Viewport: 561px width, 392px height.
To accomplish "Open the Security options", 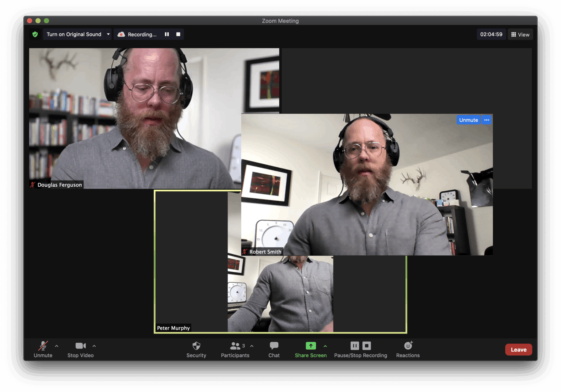I will tap(196, 349).
